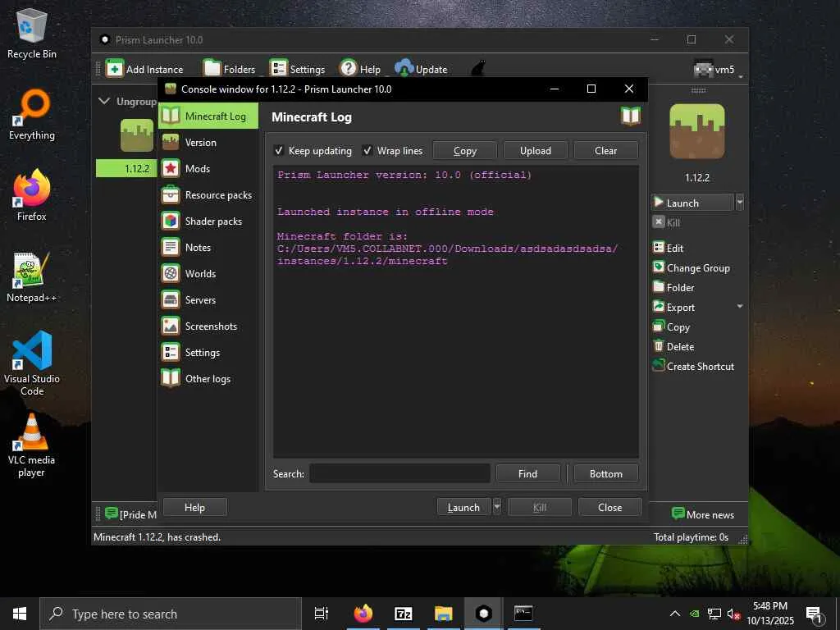Viewport: 840px width, 630px height.
Task: Expand the right panel Launch dropdown arrow
Action: tap(740, 202)
